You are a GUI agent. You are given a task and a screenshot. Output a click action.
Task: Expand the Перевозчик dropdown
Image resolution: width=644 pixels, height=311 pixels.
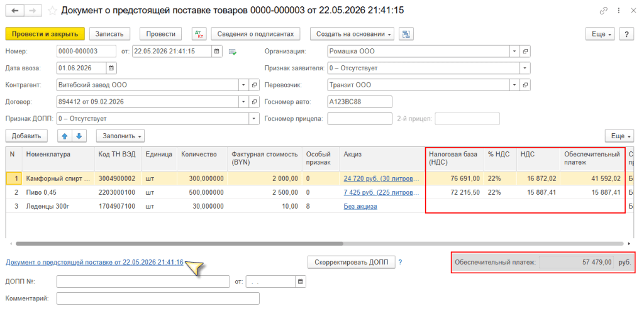click(515, 85)
